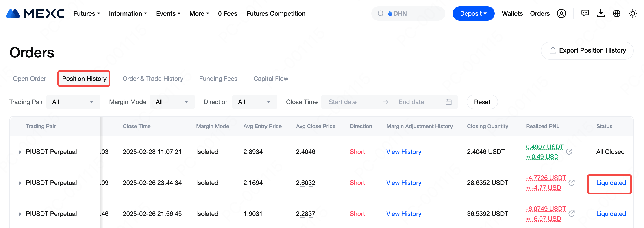This screenshot has height=228, width=644.
Task: Open the language globe icon
Action: (616, 13)
